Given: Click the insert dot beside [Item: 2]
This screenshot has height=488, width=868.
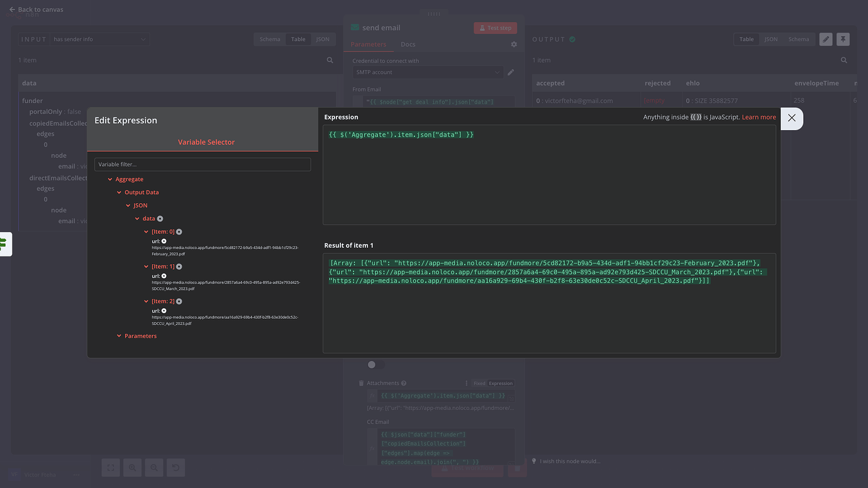Looking at the screenshot, I should coord(179,301).
